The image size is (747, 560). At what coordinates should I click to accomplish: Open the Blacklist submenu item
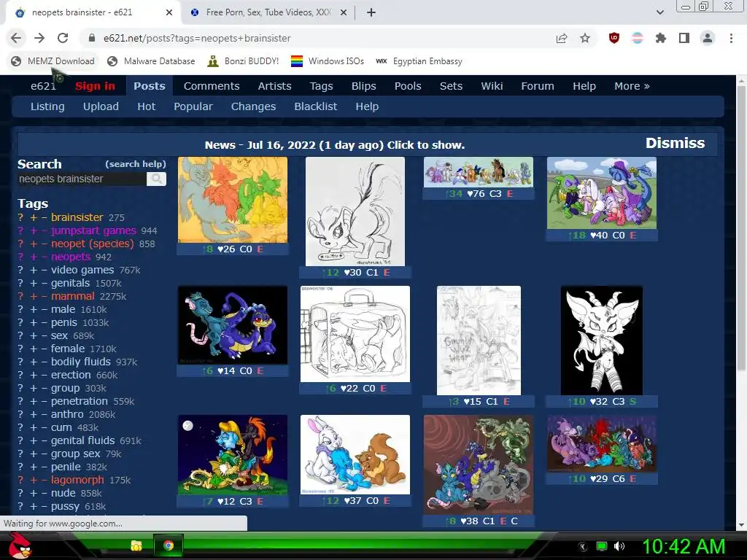(x=315, y=106)
